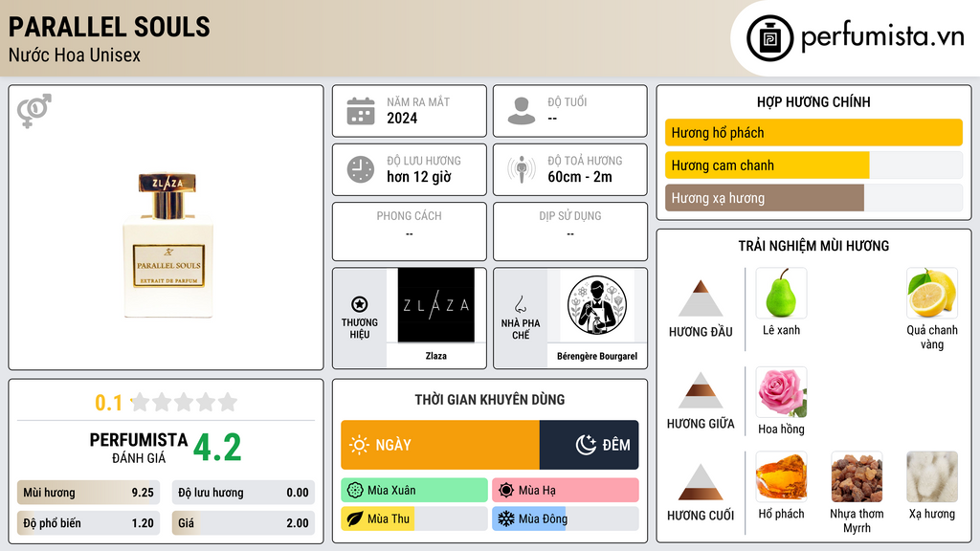
Task: Click the perfumista.vn bottle logo icon
Action: (769, 38)
